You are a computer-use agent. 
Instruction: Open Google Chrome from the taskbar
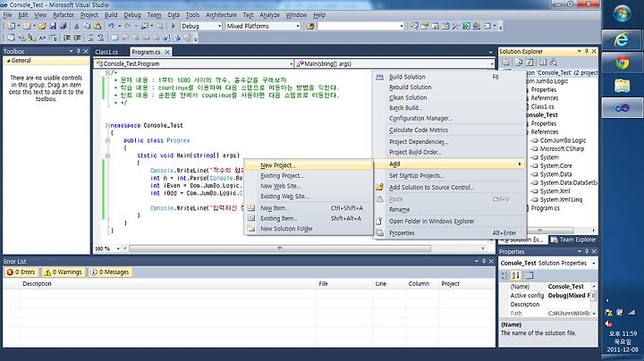[x=622, y=63]
